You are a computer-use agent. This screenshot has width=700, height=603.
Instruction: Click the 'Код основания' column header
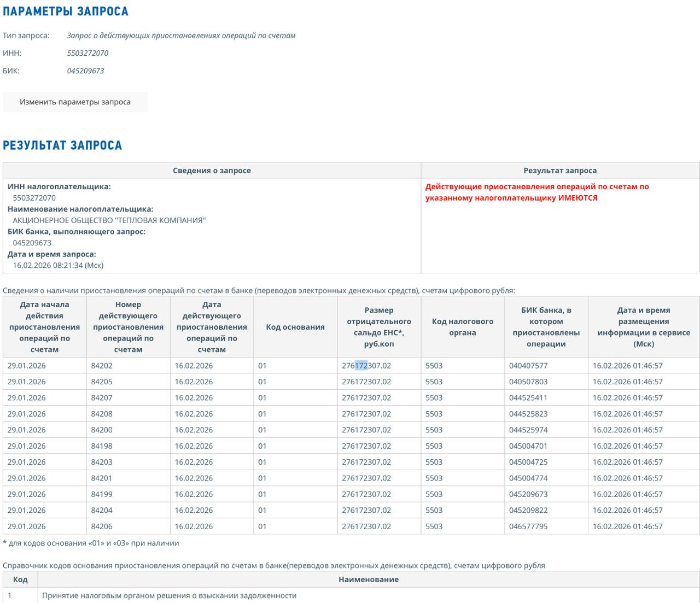pos(295,327)
